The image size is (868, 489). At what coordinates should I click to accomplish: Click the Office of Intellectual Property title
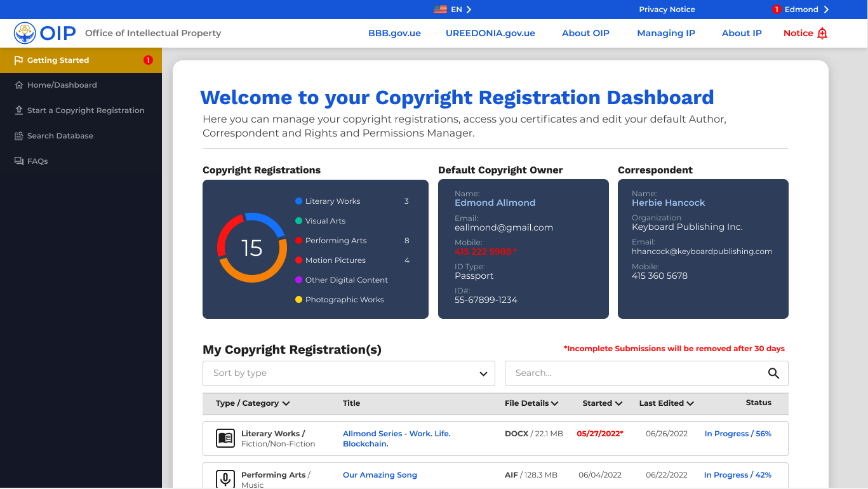pyautogui.click(x=153, y=33)
